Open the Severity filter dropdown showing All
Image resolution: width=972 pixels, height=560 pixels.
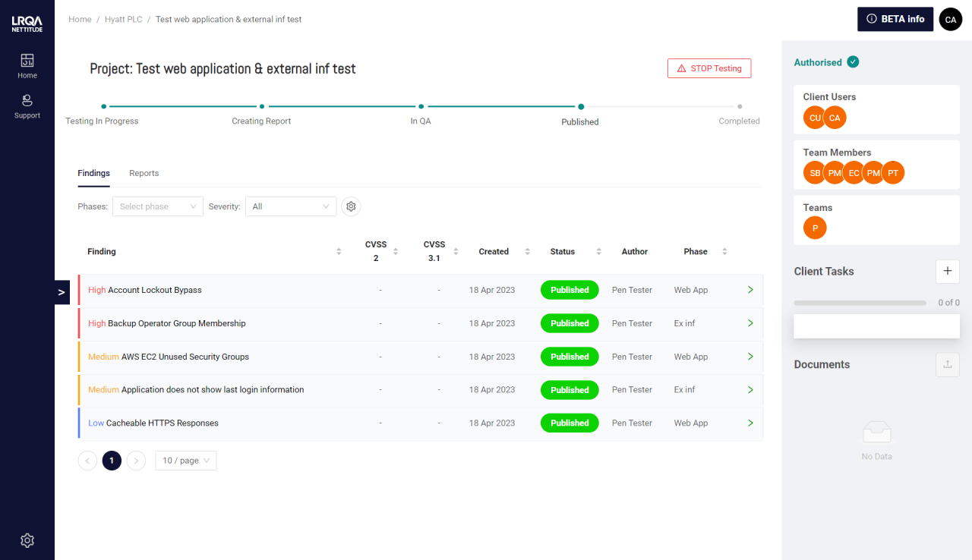pos(291,206)
